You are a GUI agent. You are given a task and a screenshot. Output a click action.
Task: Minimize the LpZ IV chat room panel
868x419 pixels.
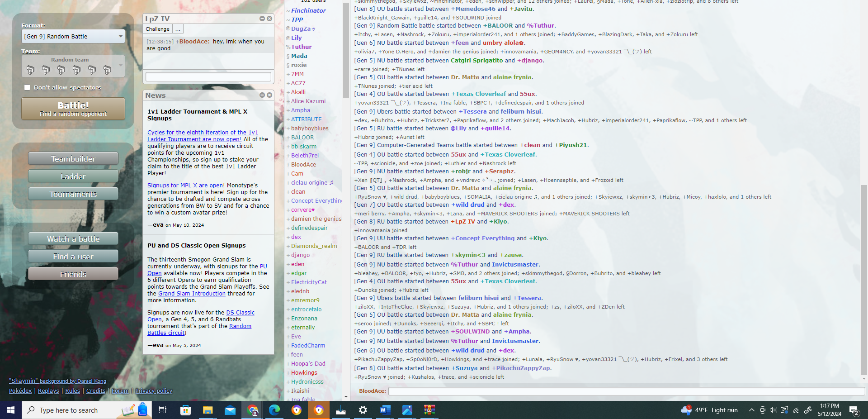point(261,19)
